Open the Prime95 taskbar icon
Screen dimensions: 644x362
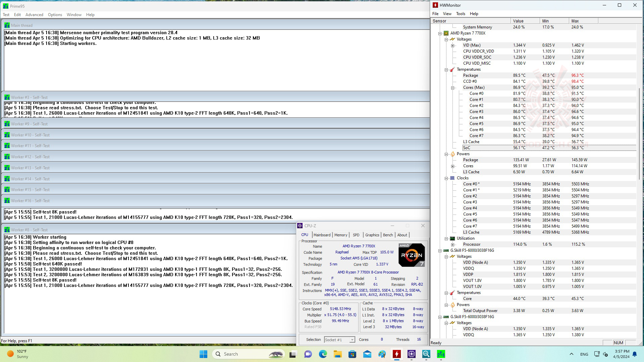tap(441, 354)
